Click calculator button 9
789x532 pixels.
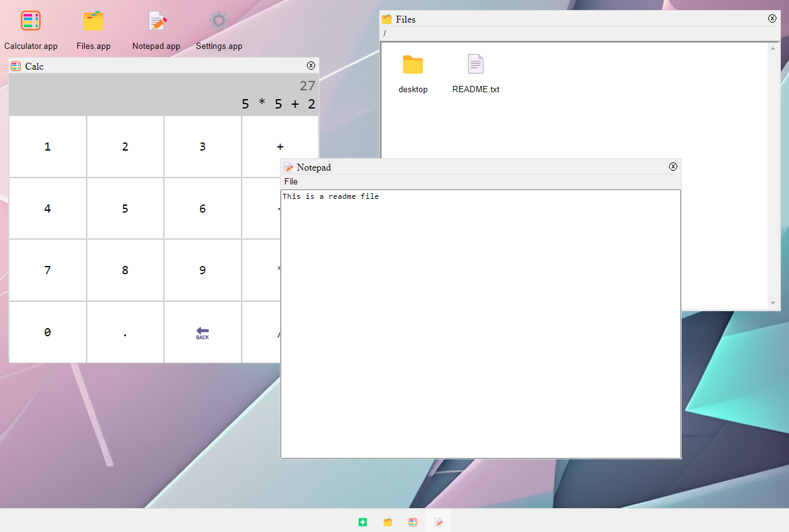(x=202, y=270)
